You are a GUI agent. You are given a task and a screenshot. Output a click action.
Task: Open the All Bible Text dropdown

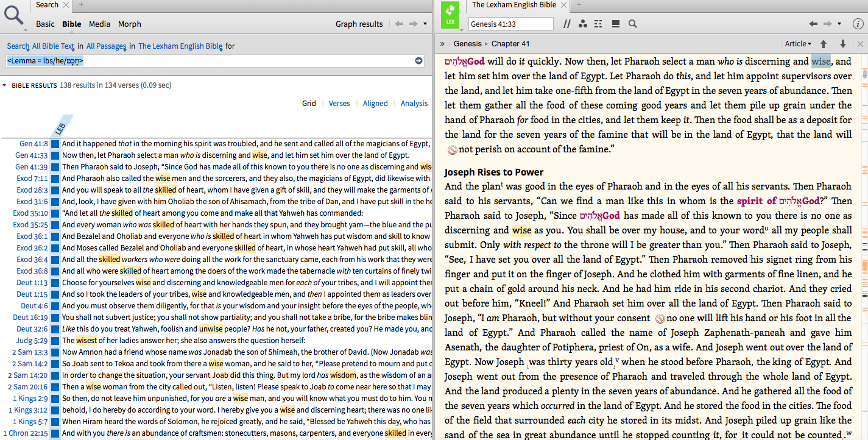tap(54, 46)
